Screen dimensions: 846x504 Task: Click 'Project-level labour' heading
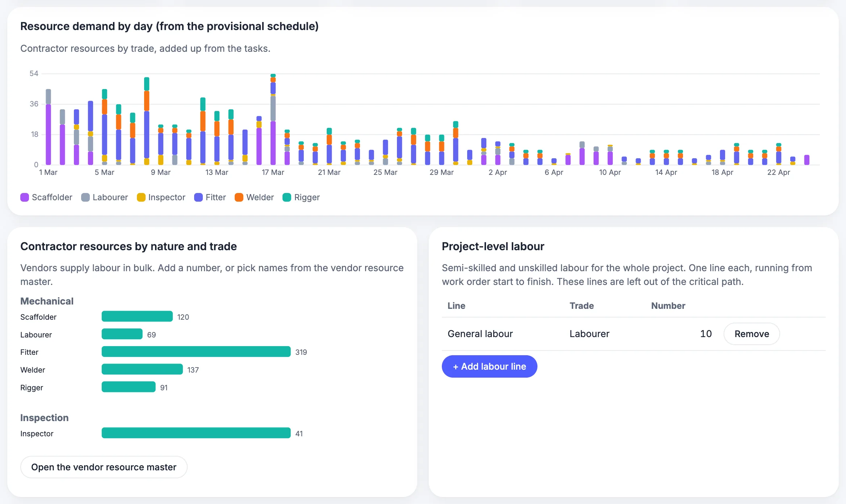493,246
